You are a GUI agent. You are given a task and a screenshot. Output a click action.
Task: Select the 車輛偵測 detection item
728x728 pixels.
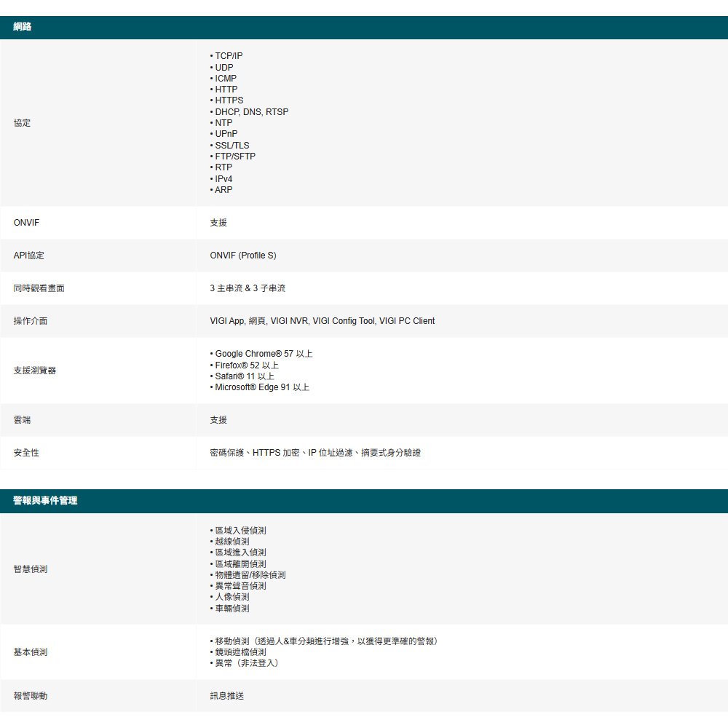(x=232, y=609)
